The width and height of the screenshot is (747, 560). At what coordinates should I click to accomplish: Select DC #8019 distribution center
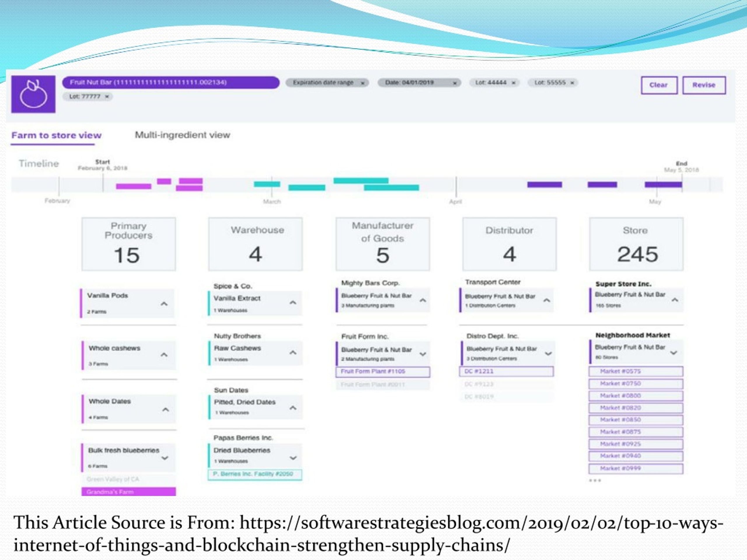pos(506,397)
